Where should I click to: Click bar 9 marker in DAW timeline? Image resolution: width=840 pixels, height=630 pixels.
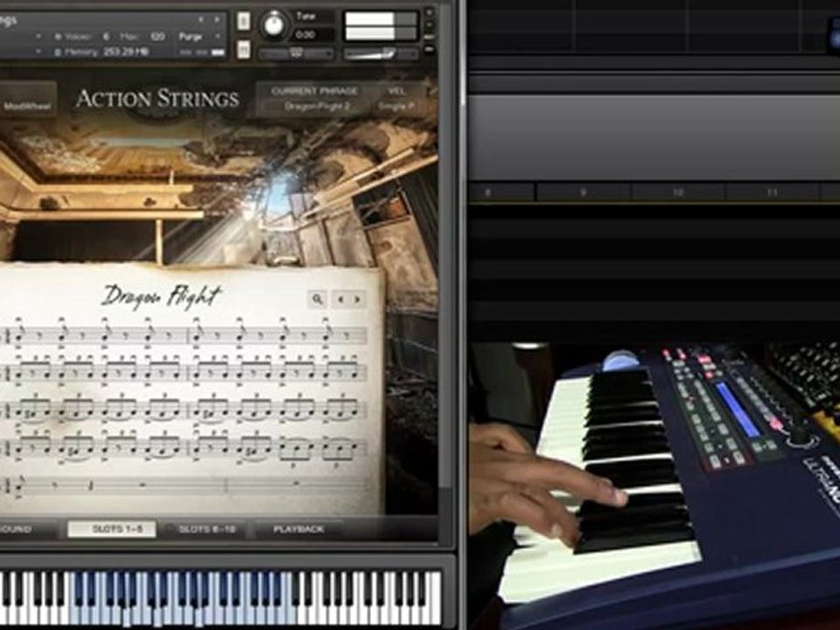tap(583, 192)
